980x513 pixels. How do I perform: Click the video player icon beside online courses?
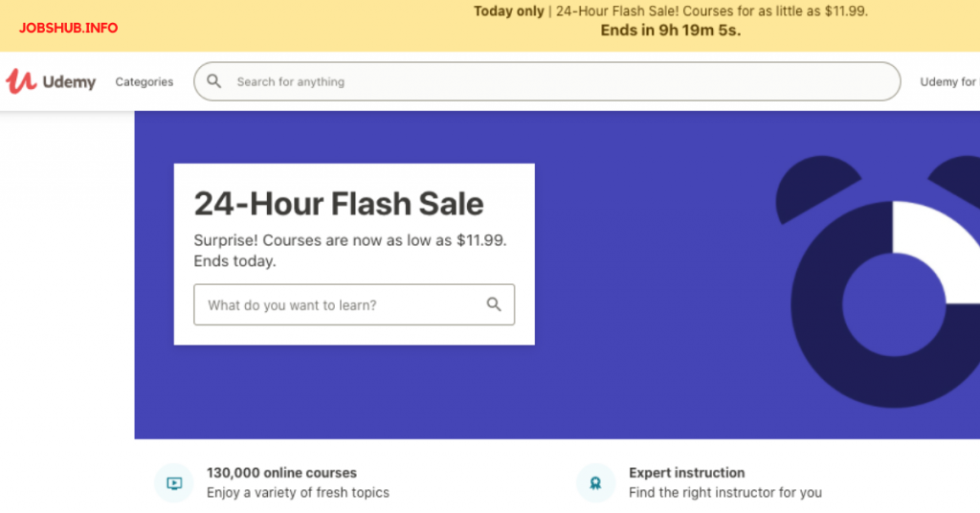(174, 483)
